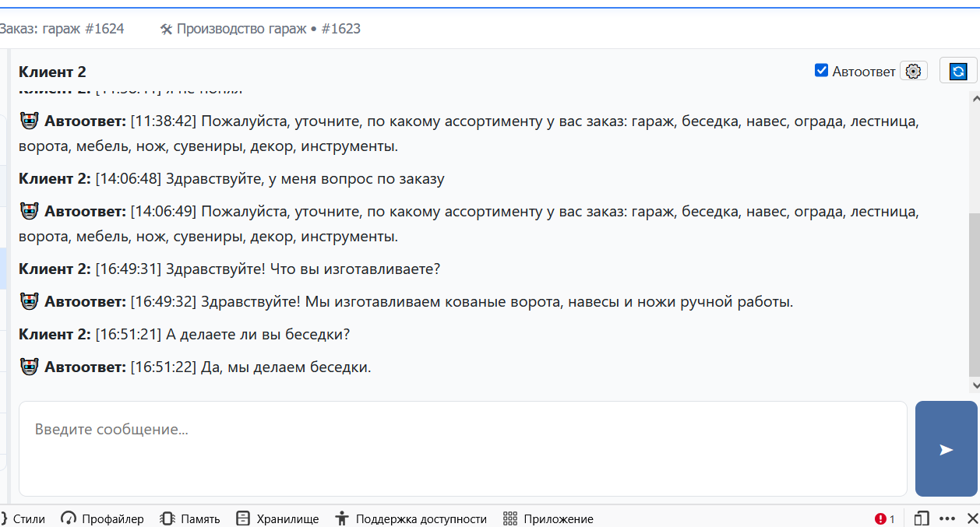Screen dimensions: 980x527
Task: Click the chat scrollbar up arrow
Action: pyautogui.click(x=975, y=98)
